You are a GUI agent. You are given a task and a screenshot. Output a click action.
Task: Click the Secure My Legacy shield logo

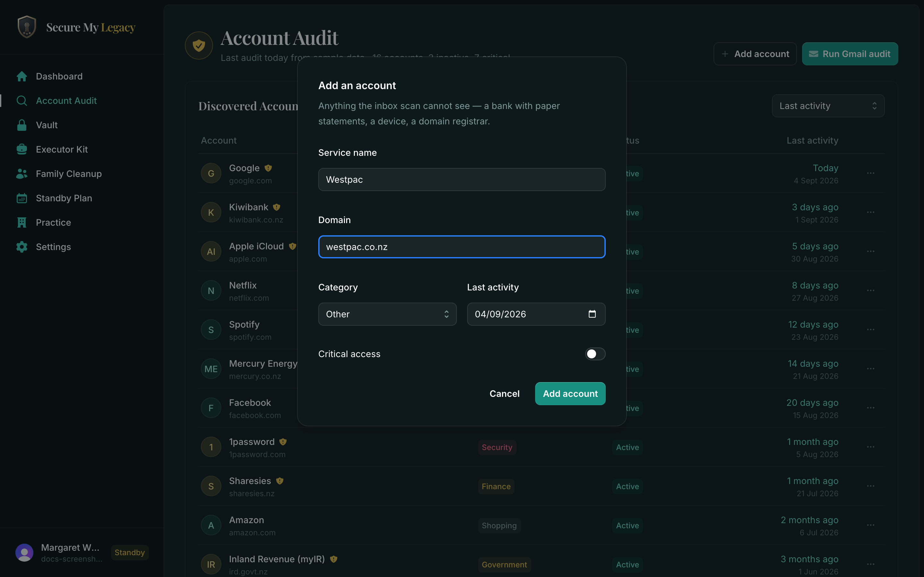[x=27, y=27]
